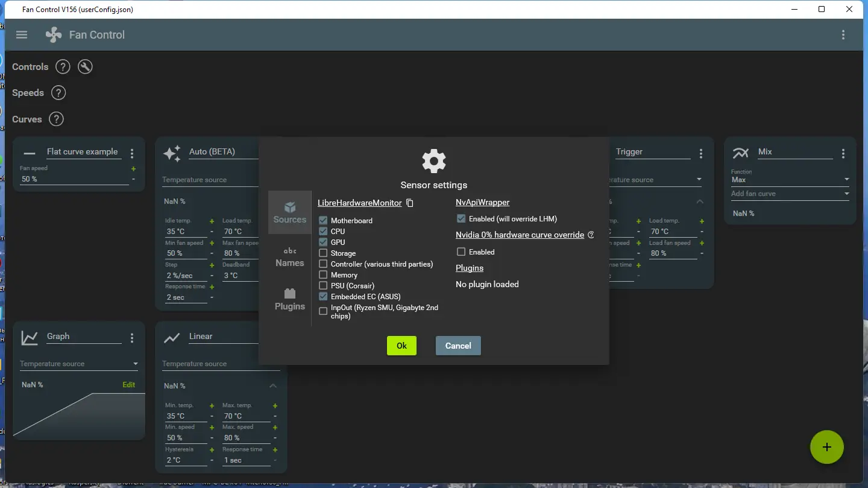Enable the PSU (Corsair) source
The width and height of the screenshot is (868, 488).
[323, 286]
